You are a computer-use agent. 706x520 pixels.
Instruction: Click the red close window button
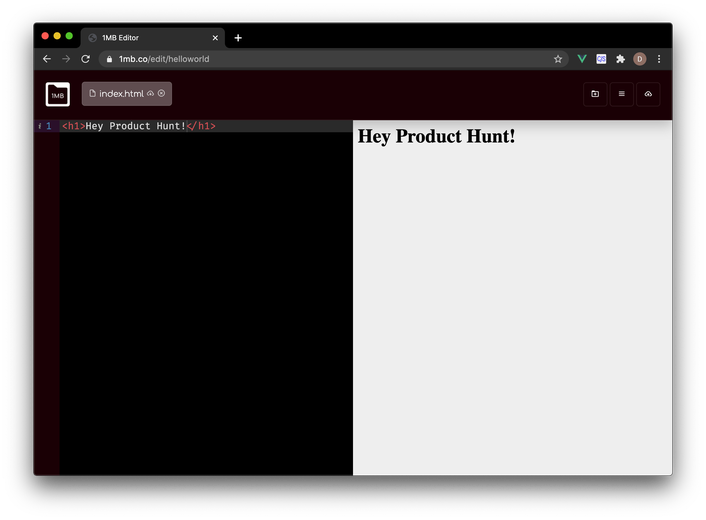(45, 36)
